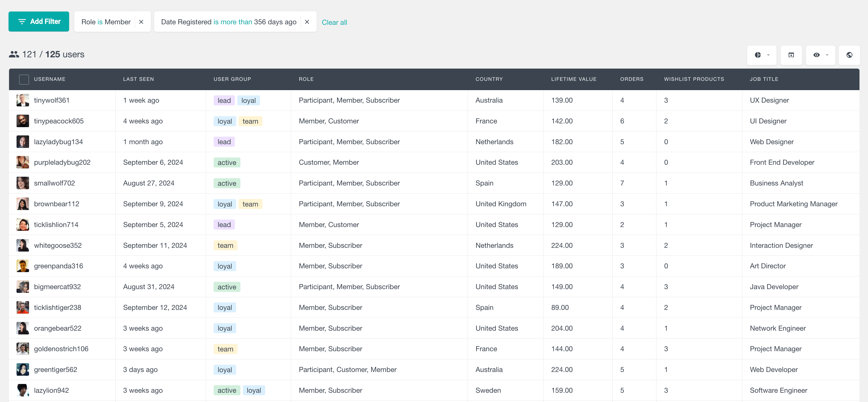Toggle the select all users checkbox

24,79
